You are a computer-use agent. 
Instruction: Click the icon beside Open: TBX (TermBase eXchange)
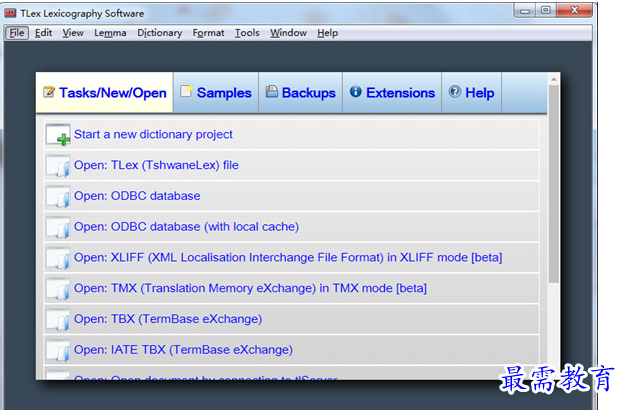tap(58, 319)
